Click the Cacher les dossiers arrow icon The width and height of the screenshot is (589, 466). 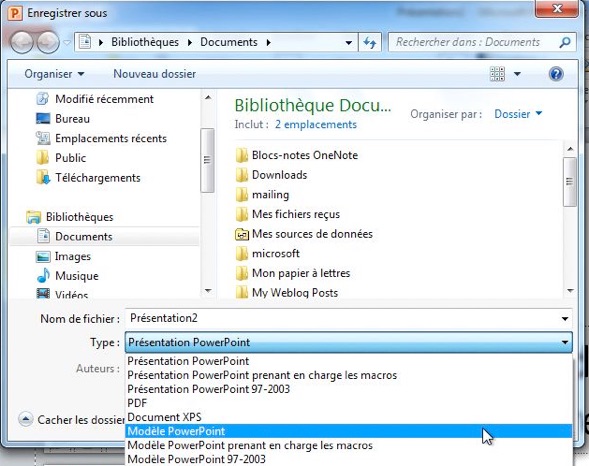coord(26,419)
